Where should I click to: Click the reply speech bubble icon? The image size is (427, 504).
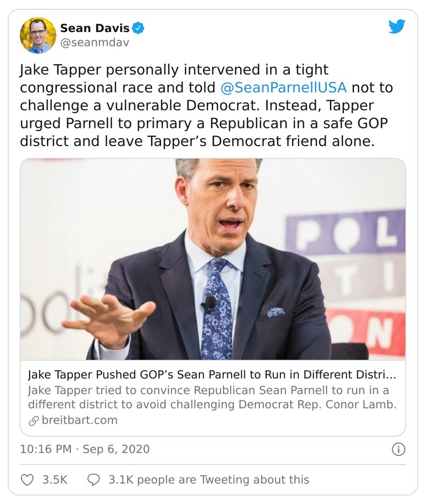point(93,479)
